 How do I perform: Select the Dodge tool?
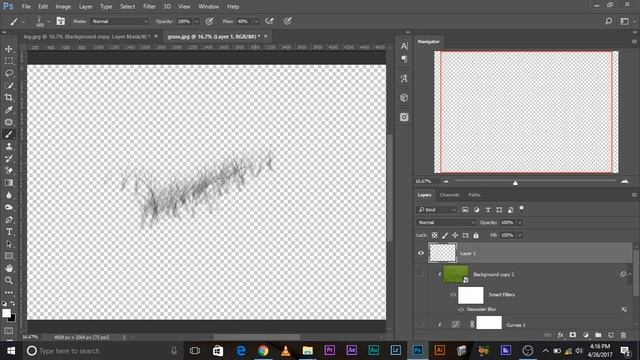[9, 207]
